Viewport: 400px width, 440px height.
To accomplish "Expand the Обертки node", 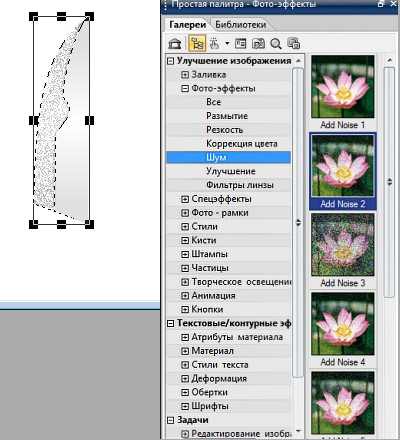I will tap(185, 392).
